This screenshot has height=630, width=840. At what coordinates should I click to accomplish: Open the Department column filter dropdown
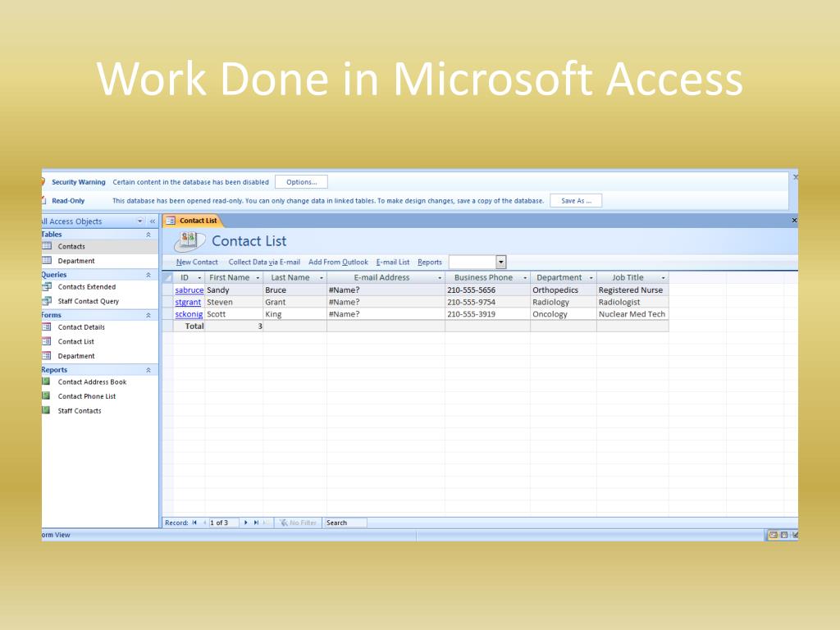click(x=591, y=277)
